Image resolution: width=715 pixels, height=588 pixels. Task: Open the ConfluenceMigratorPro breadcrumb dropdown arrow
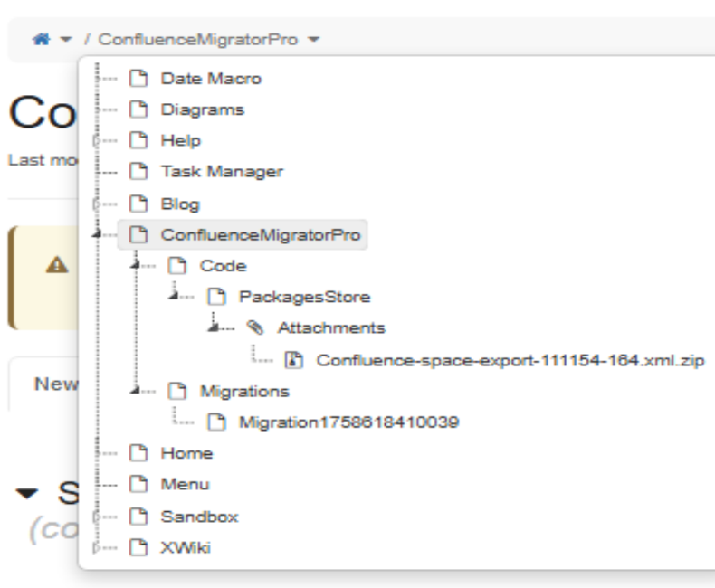[x=313, y=41]
